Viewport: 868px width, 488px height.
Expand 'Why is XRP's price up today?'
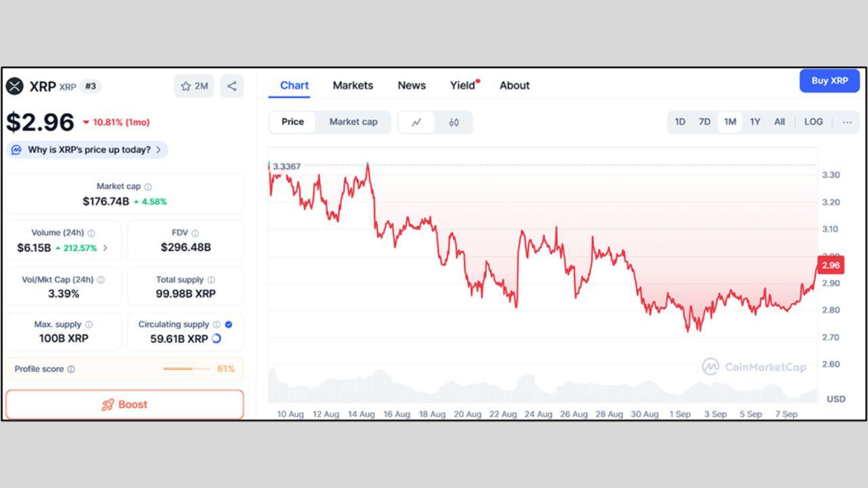coord(87,150)
